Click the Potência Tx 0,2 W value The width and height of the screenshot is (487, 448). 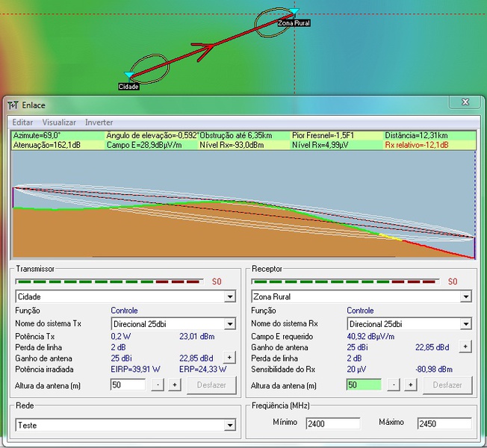click(121, 336)
